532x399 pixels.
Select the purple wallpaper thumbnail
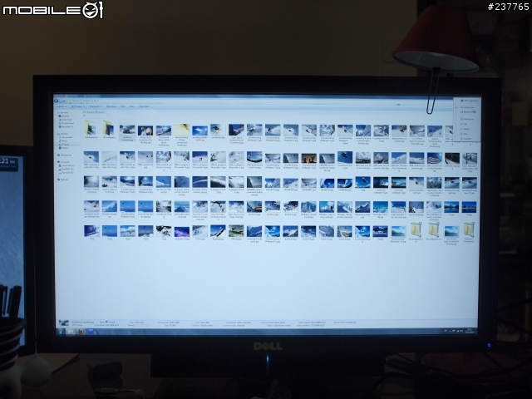(181, 232)
